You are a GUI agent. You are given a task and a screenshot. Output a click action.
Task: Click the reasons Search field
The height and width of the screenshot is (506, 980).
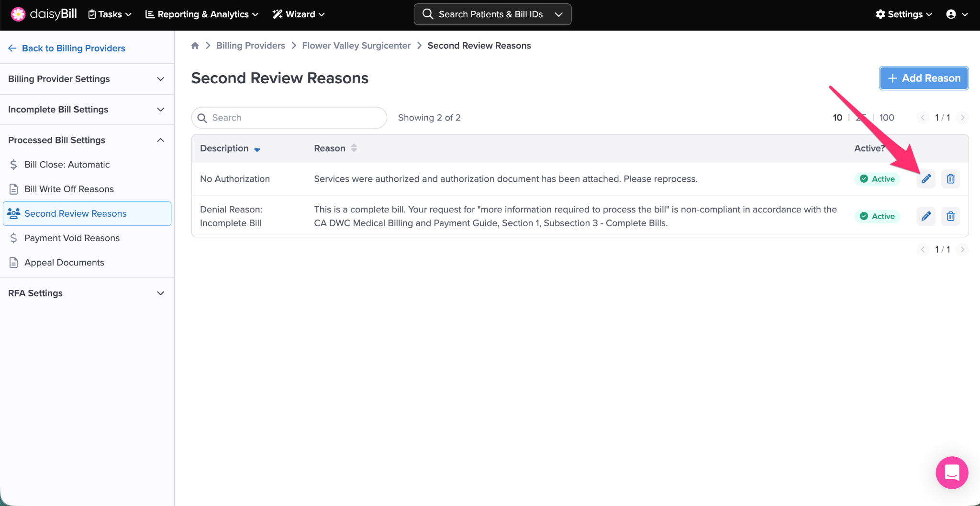pos(289,118)
